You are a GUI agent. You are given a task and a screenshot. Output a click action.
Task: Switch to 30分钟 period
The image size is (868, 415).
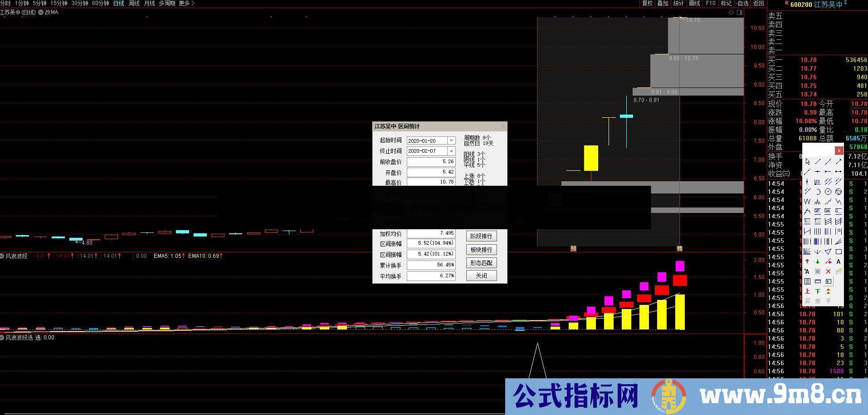pyautogui.click(x=80, y=3)
